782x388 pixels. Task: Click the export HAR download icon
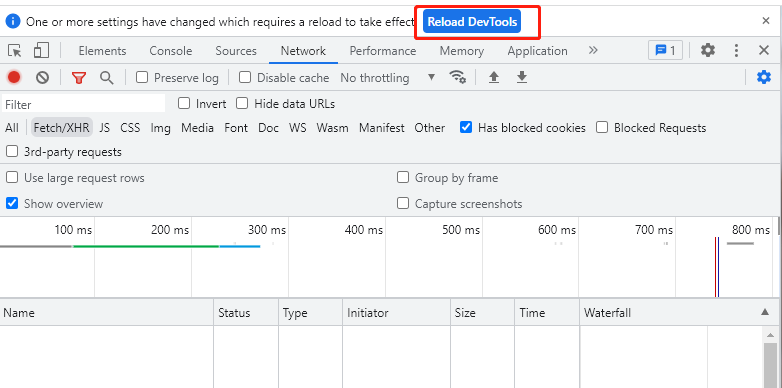522,77
